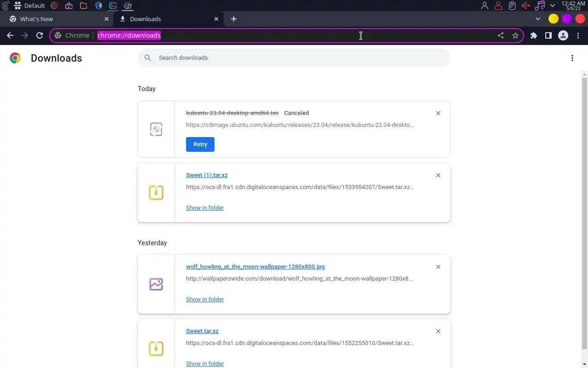Expand the system tray arrow
Image resolution: width=588 pixels, height=368 pixels.
553,6
